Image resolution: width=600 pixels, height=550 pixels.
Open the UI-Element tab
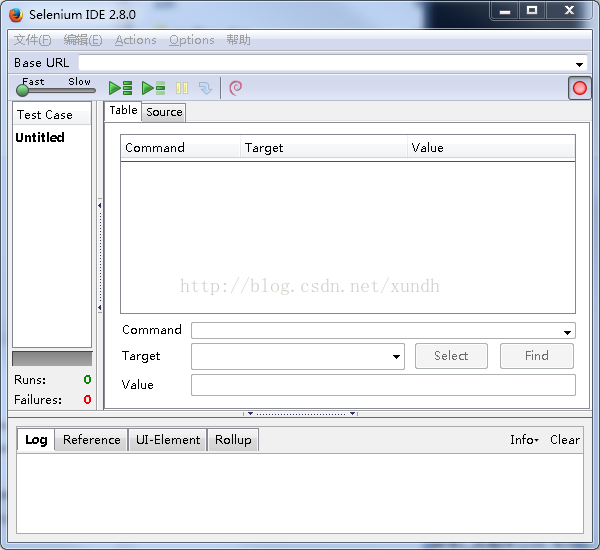[168, 440]
